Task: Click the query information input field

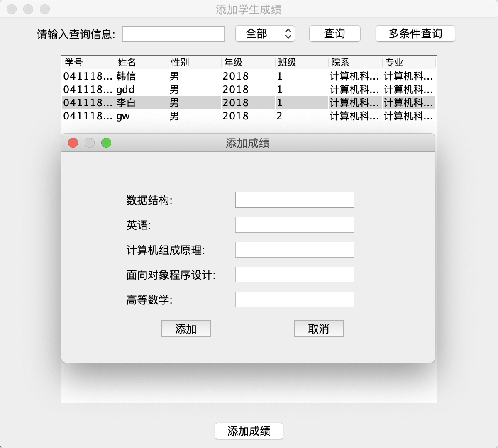Action: (x=173, y=34)
